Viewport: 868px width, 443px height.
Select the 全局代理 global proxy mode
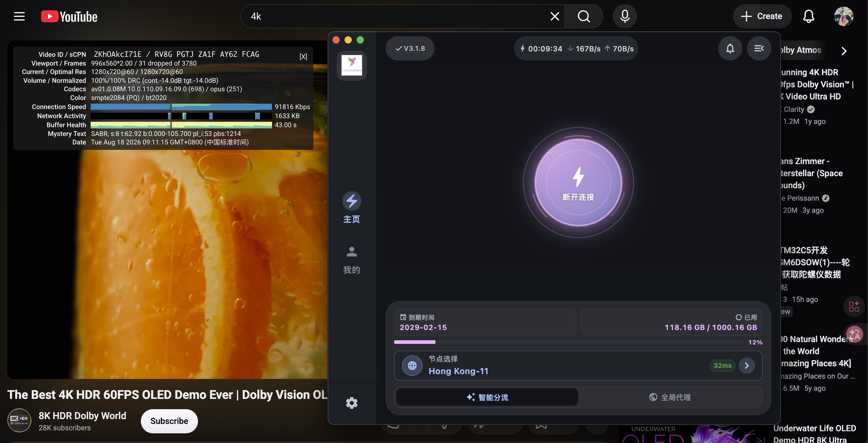[670, 397]
